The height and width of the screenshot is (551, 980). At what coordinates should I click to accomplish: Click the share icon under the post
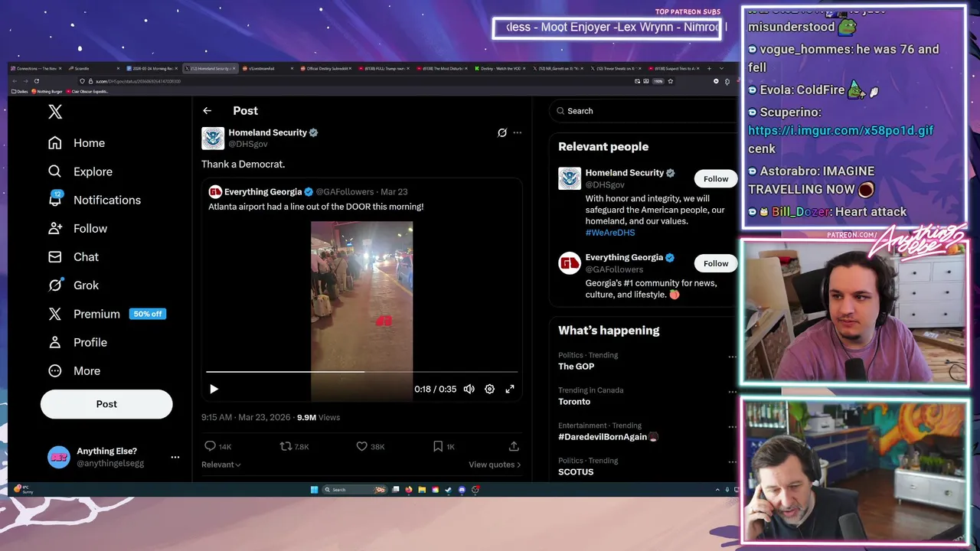click(514, 446)
